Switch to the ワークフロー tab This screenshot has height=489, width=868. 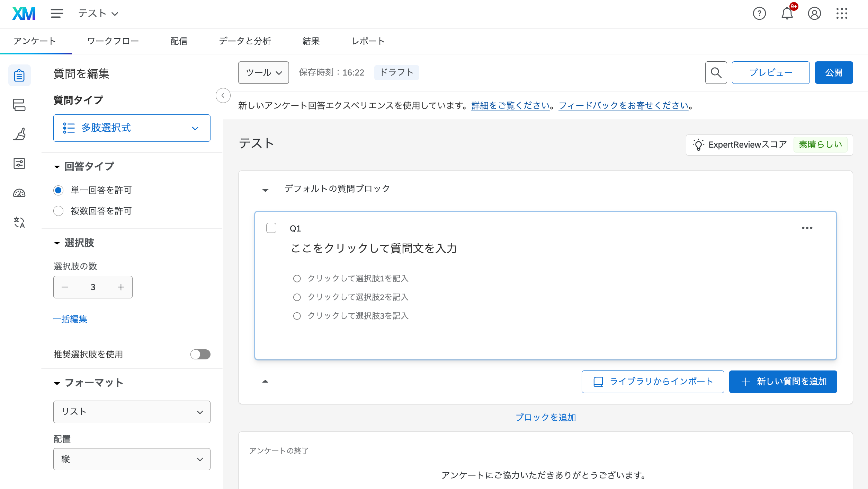[113, 41]
